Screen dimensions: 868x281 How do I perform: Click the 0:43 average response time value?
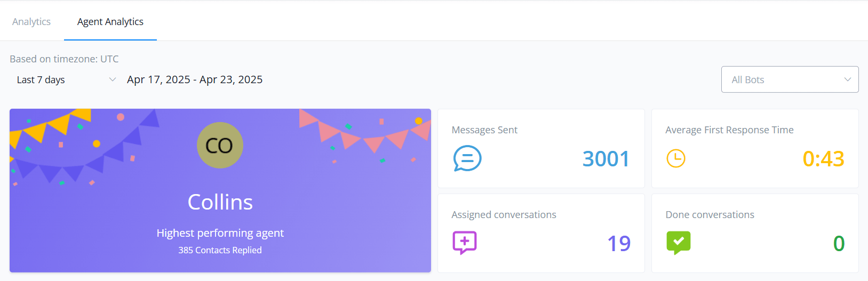823,159
